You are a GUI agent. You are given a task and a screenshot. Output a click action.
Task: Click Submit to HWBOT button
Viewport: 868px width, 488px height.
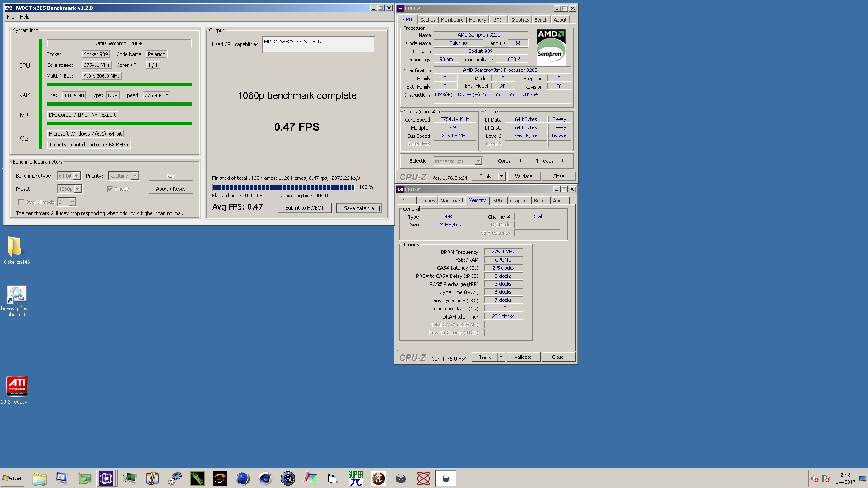point(304,208)
